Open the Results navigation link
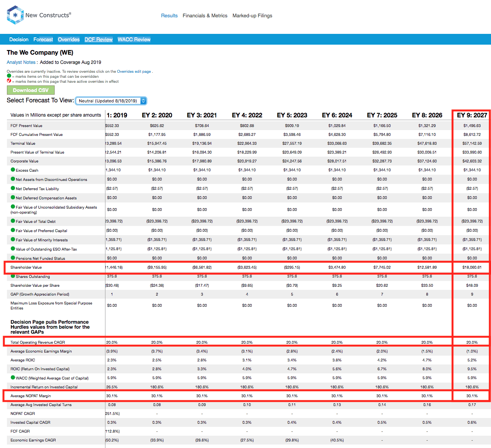The image size is (491, 448). tap(169, 16)
